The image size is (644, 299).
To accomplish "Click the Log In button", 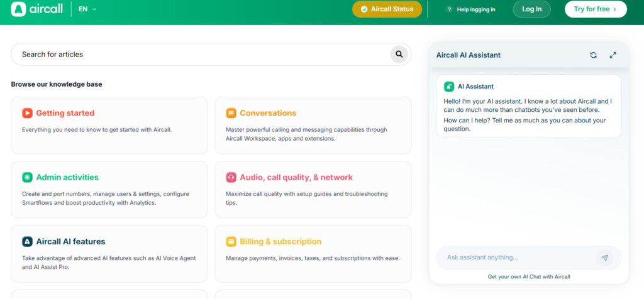I will pyautogui.click(x=531, y=9).
